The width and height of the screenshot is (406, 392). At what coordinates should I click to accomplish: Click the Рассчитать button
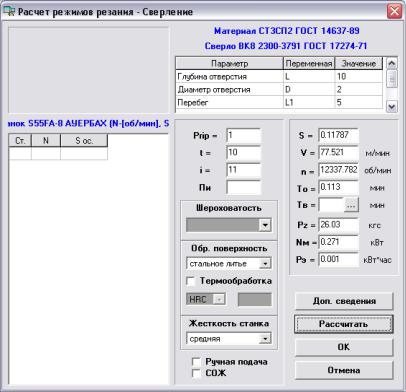point(344,324)
